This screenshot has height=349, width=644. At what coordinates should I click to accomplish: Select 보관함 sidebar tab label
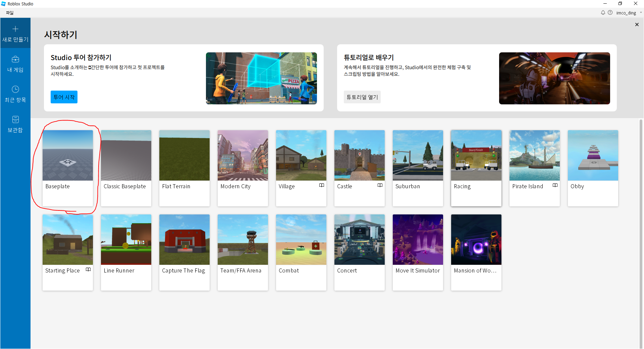(15, 130)
